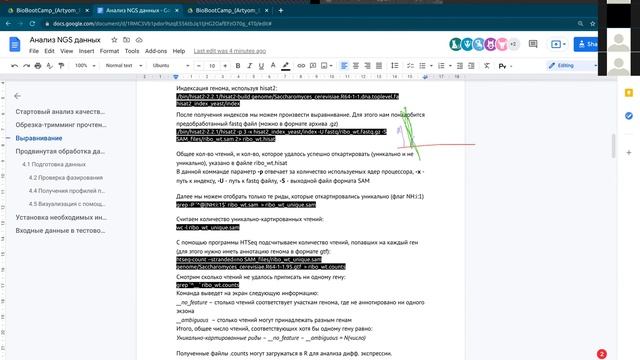Open the Edit menu
The width and height of the screenshot is (640, 360).
click(x=49, y=51)
